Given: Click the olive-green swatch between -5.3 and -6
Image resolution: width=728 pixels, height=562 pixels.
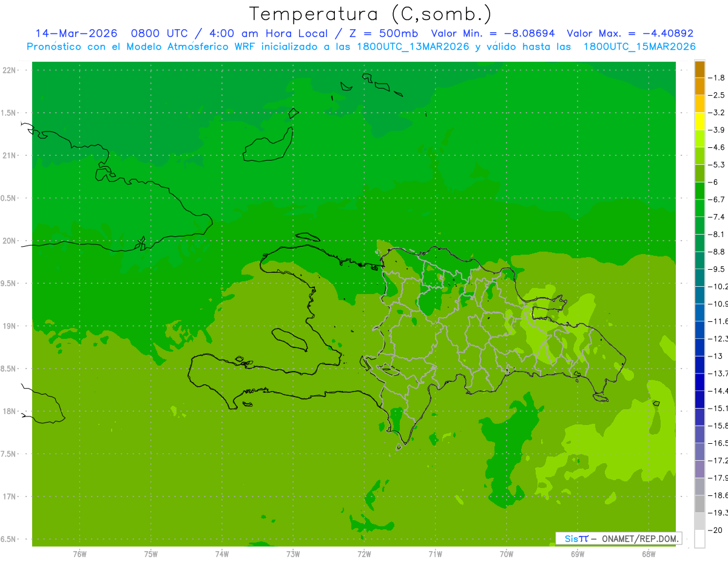Looking at the screenshot, I should (x=699, y=173).
